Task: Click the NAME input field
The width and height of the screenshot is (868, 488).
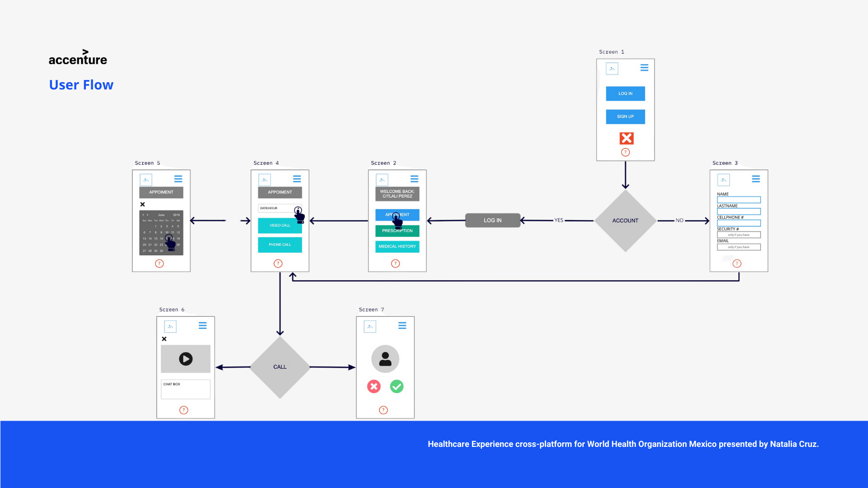Action: click(739, 200)
